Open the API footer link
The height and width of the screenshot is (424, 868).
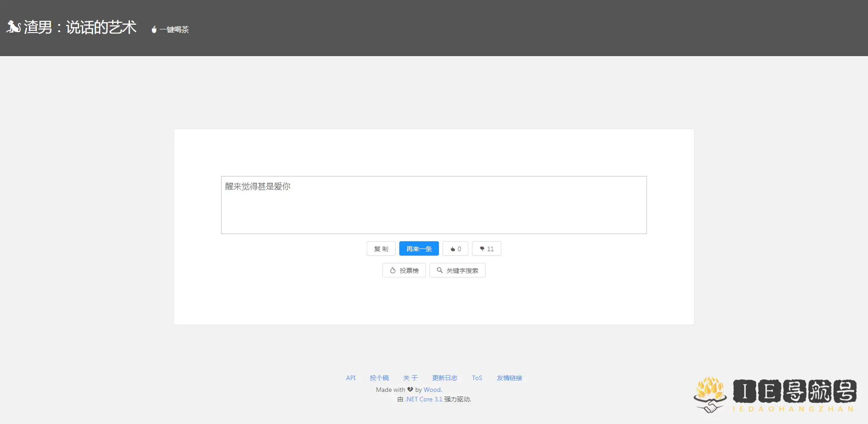[x=351, y=378]
